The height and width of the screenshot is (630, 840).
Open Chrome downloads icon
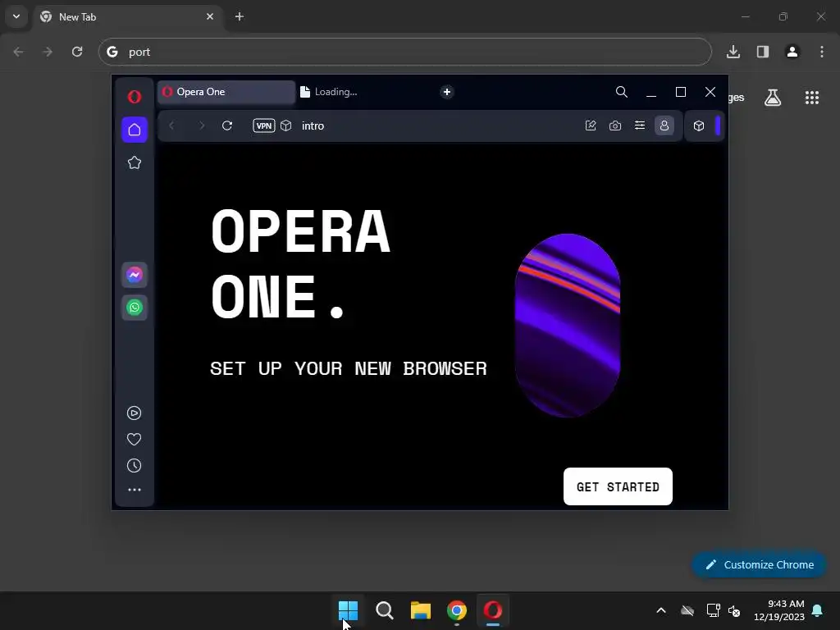point(733,52)
